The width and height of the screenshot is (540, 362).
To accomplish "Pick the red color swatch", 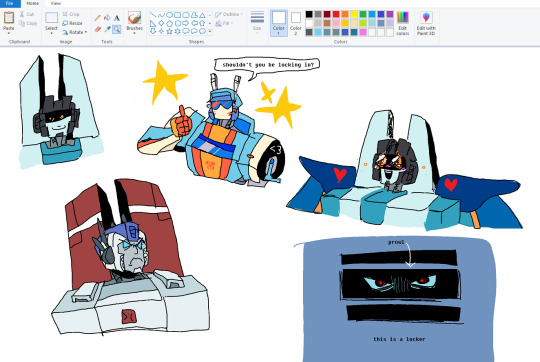I will pyautogui.click(x=336, y=14).
